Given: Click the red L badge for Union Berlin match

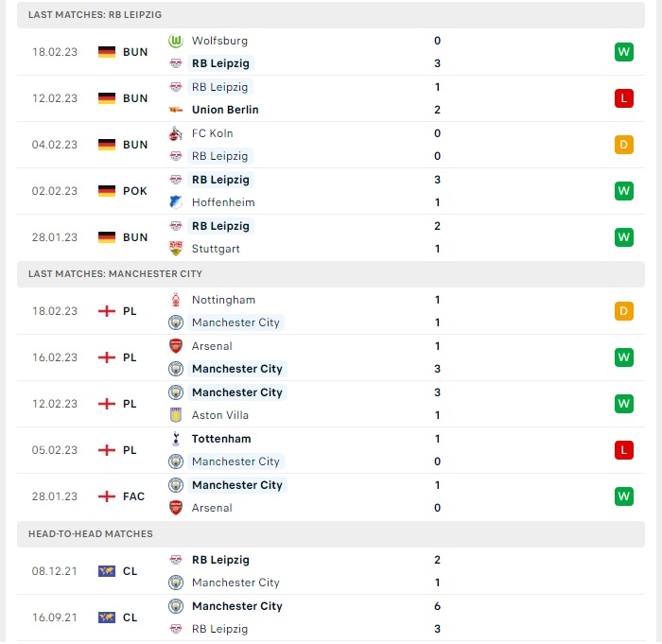Looking at the screenshot, I should [x=623, y=98].
